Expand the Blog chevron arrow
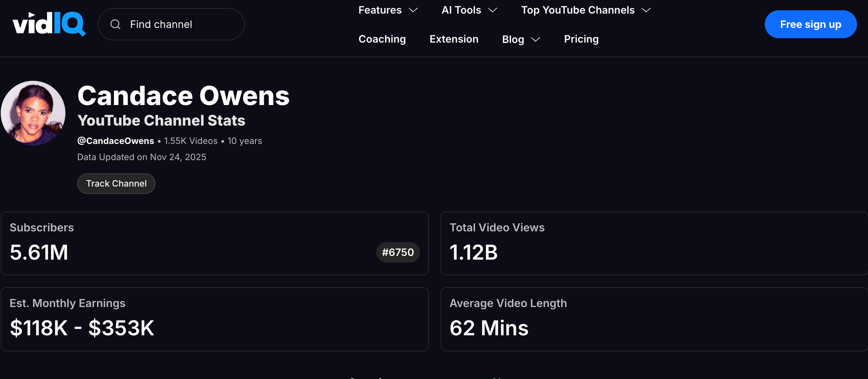This screenshot has width=868, height=379. pyautogui.click(x=536, y=39)
